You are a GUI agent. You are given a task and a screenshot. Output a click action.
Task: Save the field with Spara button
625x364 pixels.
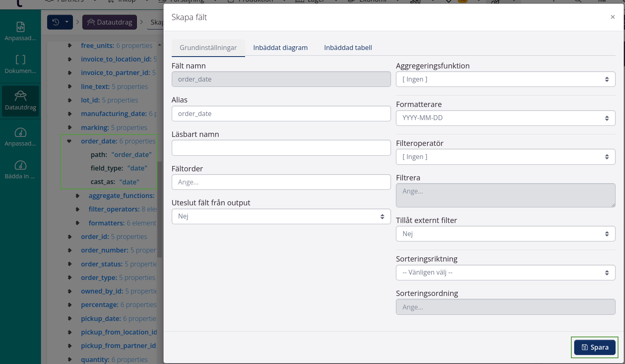click(595, 347)
